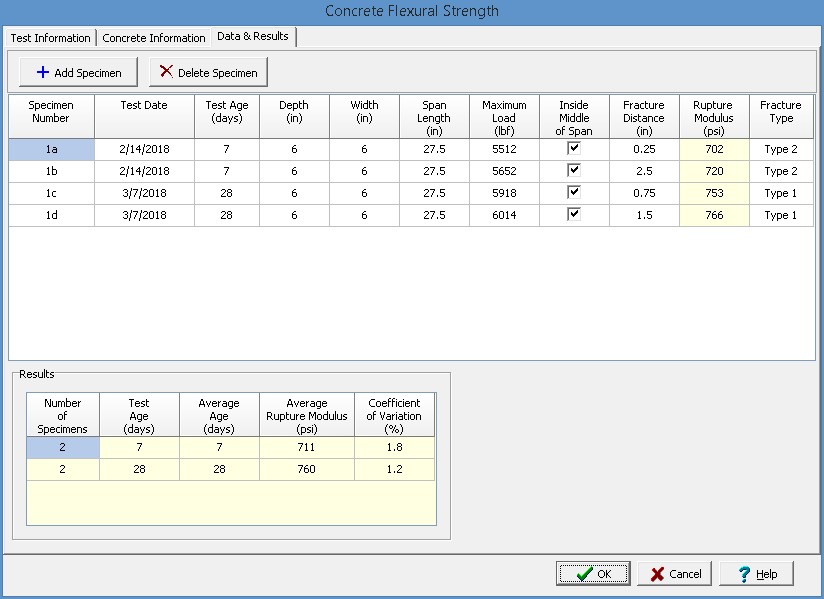The image size is (824, 599).
Task: Open the Concrete Information tab
Action: point(154,38)
